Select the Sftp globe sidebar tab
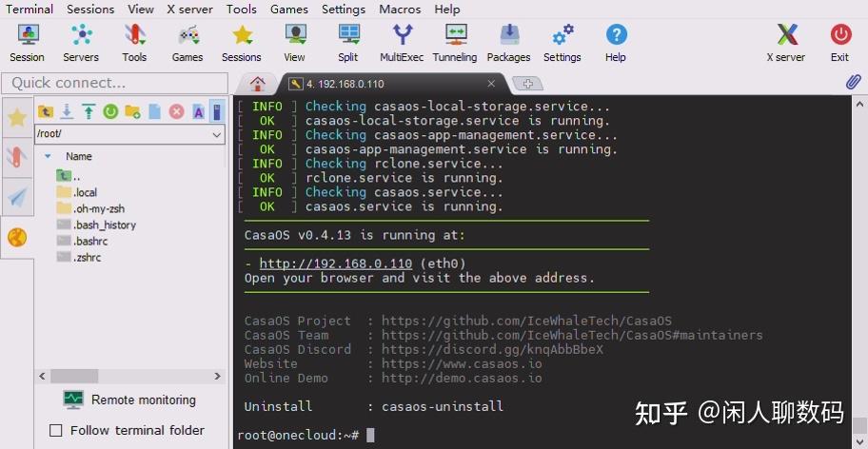The width and height of the screenshot is (868, 449). point(17,238)
